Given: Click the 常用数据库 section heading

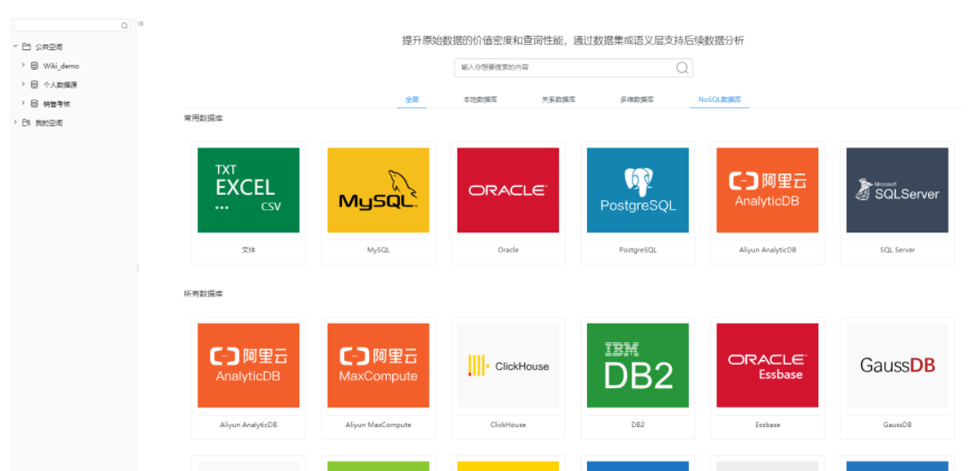Looking at the screenshot, I should [x=203, y=118].
